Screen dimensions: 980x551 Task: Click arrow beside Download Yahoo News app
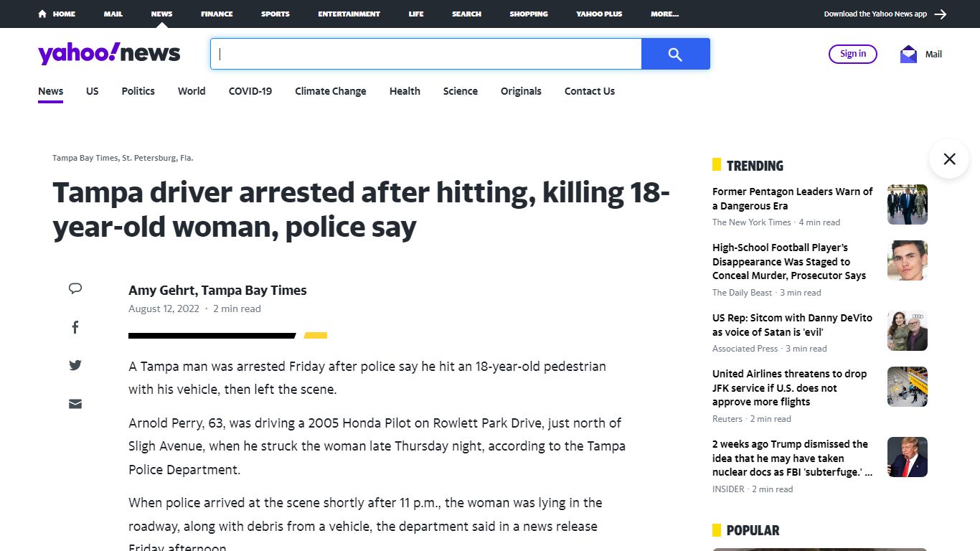coord(941,14)
